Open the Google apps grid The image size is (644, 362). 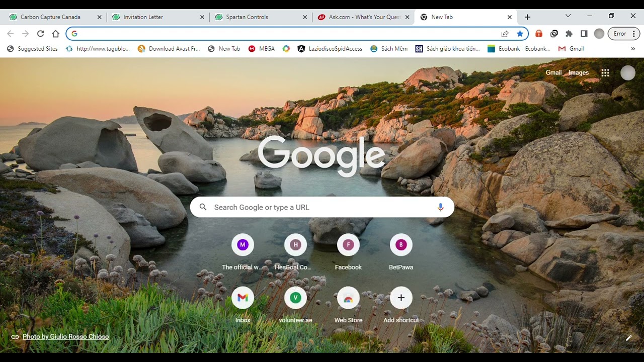605,73
